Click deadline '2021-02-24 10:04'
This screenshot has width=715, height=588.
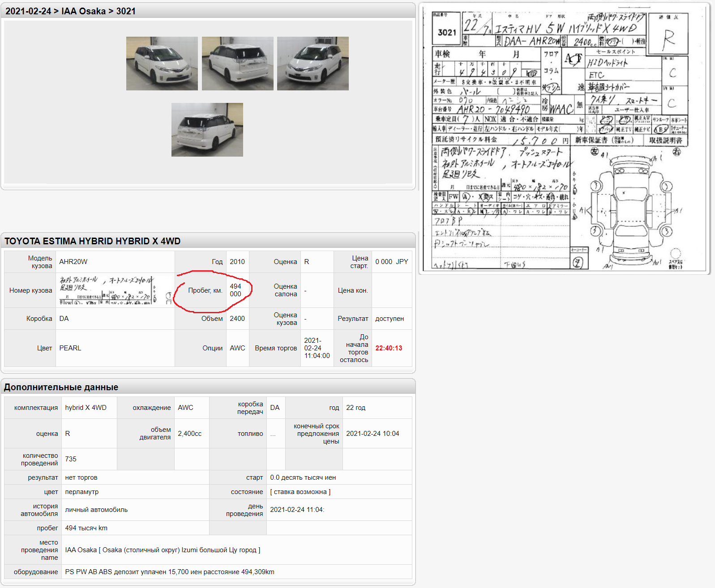click(x=372, y=434)
